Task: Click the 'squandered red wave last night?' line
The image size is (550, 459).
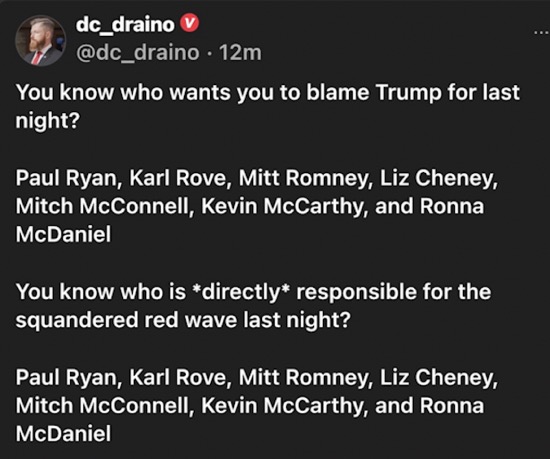Action: coord(183,320)
